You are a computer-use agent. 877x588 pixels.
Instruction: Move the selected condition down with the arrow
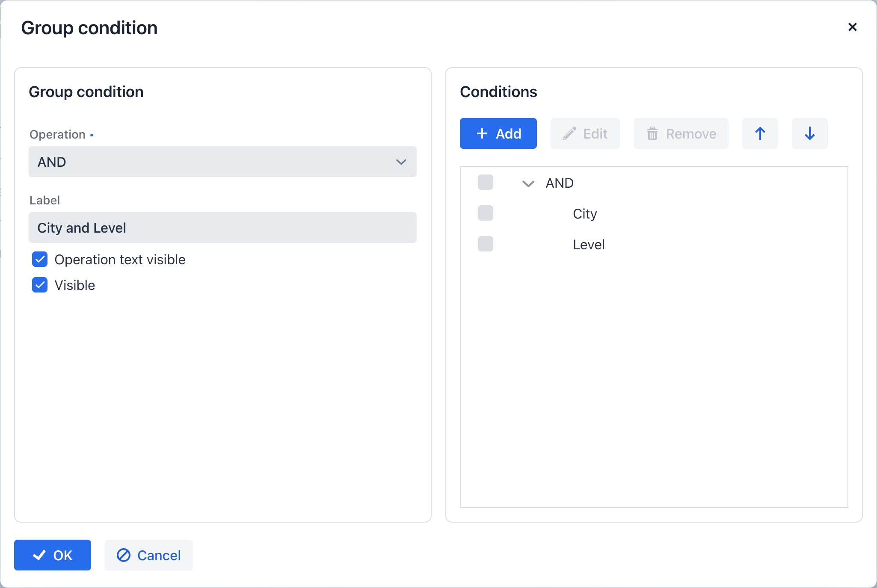coord(809,133)
